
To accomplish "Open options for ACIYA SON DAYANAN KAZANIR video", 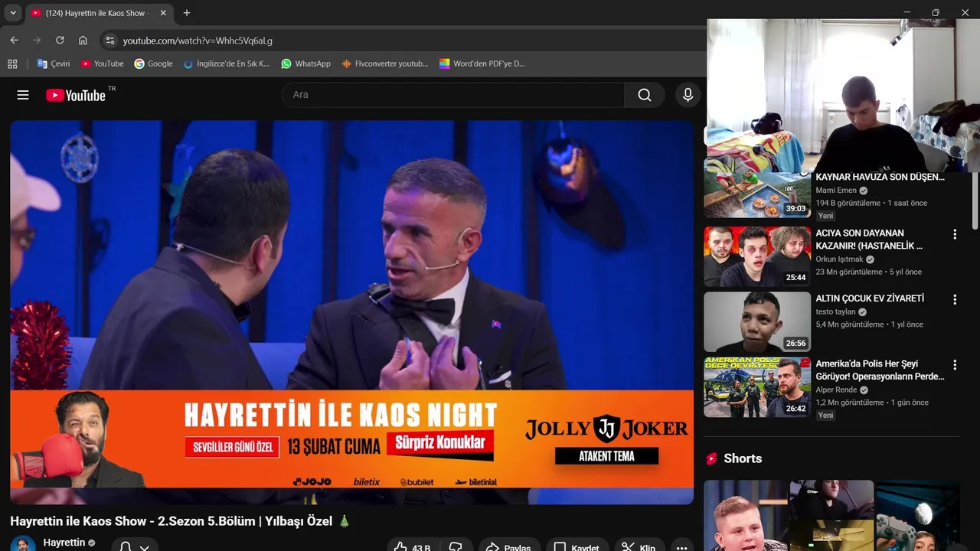I will (954, 234).
